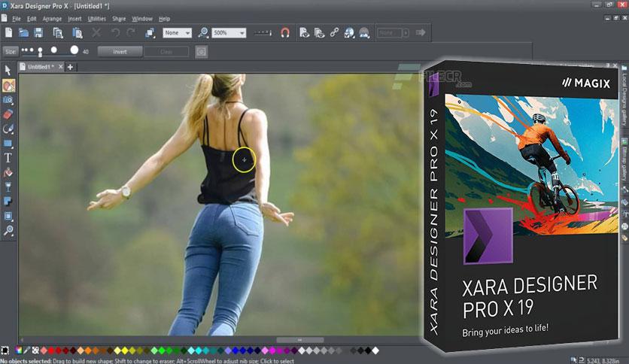This screenshot has width=629, height=364.
Task: Click the Clear button
Action: point(166,52)
